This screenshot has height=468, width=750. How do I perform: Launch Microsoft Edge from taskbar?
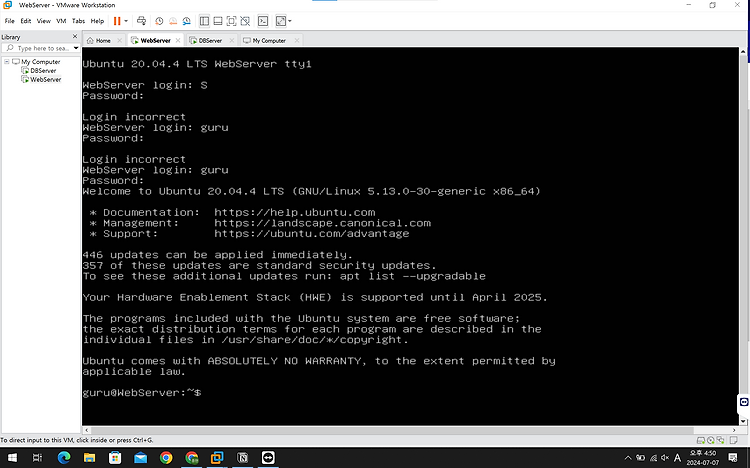point(64,458)
